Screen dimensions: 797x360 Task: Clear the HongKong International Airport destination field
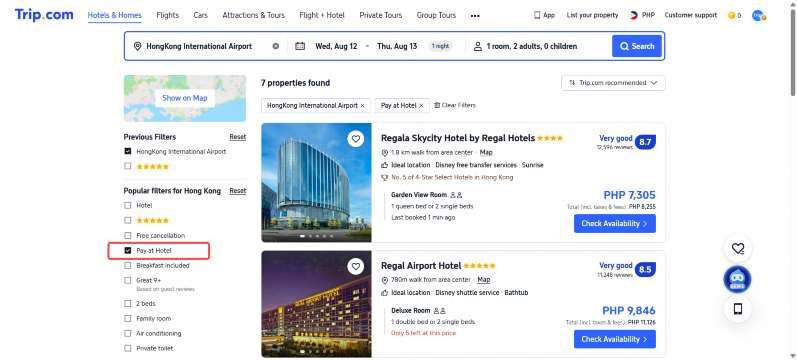275,46
